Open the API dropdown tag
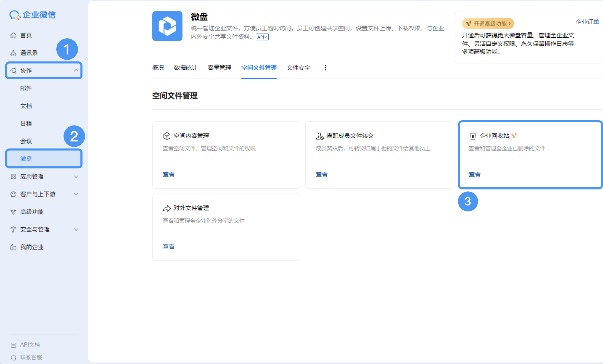Screen dimensions: 603x364 [x=262, y=37]
